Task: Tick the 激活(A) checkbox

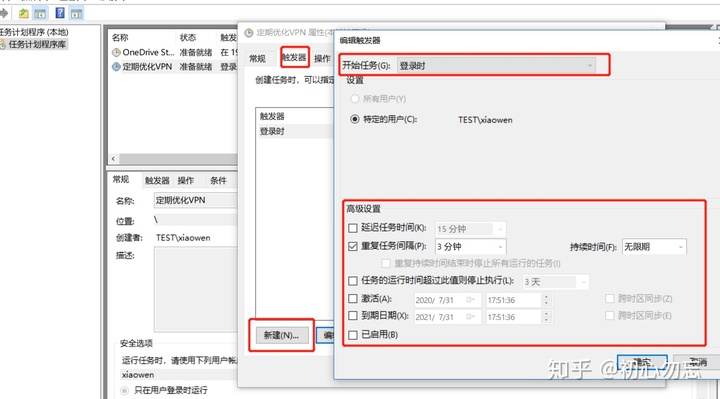Action: pos(353,299)
